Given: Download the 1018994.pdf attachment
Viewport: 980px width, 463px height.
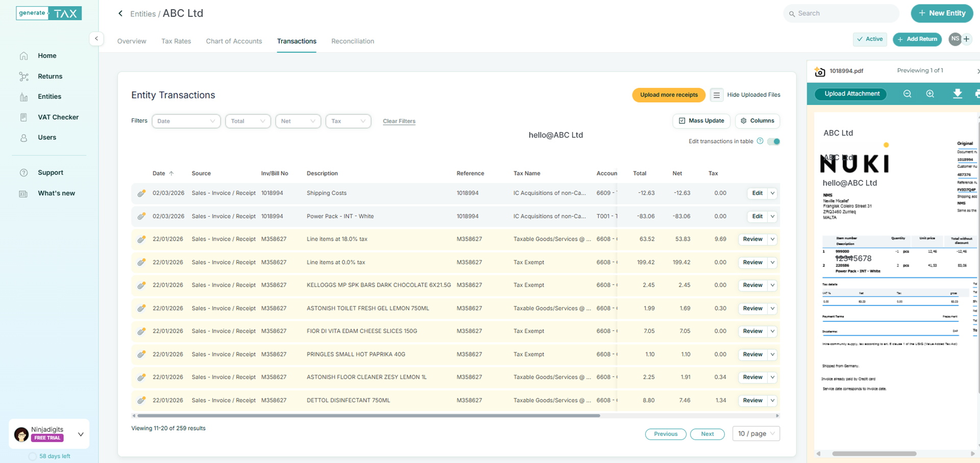Looking at the screenshot, I should pyautogui.click(x=957, y=94).
